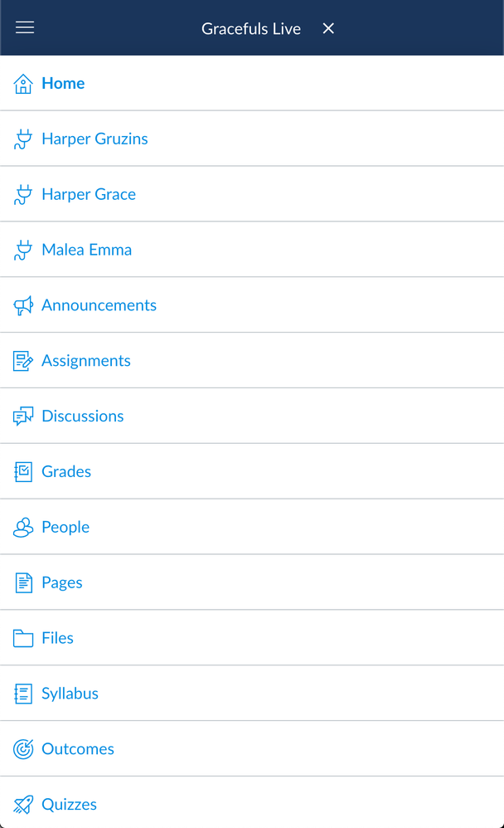This screenshot has width=504, height=828.
Task: Select the Assignments edit-document icon
Action: click(22, 360)
